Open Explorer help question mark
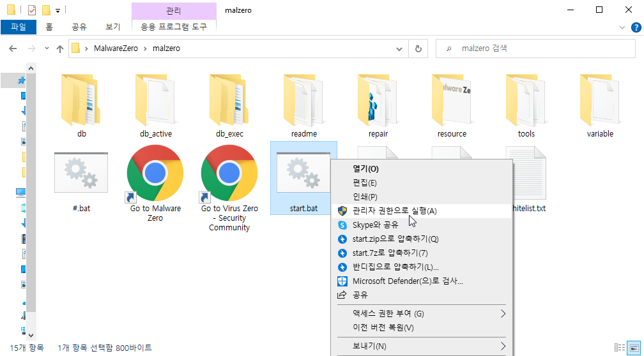The width and height of the screenshot is (644, 356). pyautogui.click(x=635, y=27)
